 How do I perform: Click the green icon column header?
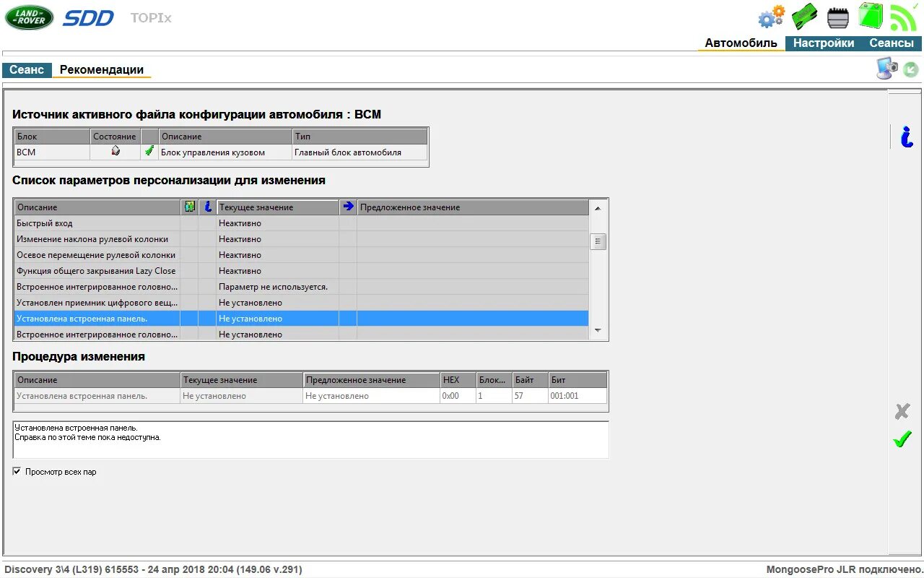(189, 207)
